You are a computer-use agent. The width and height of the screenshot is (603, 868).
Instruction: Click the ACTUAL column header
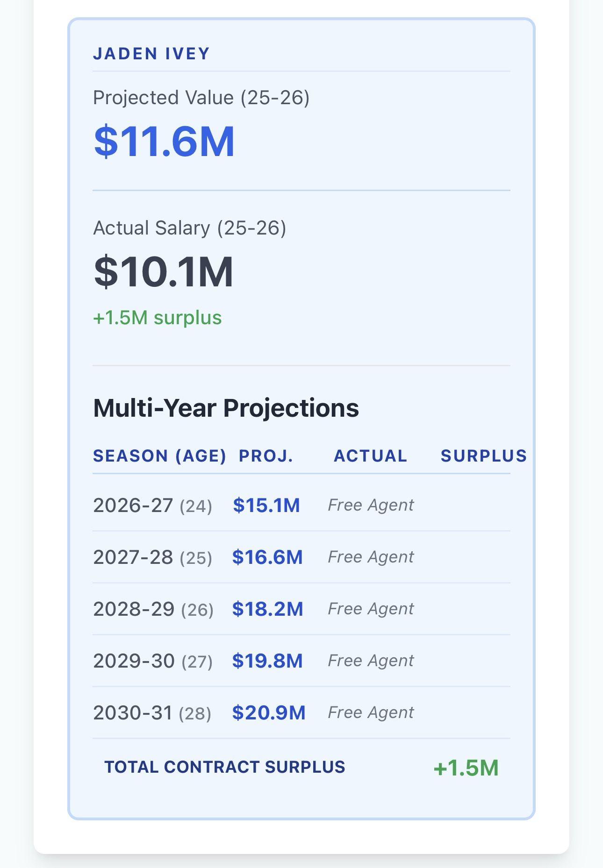(x=370, y=456)
